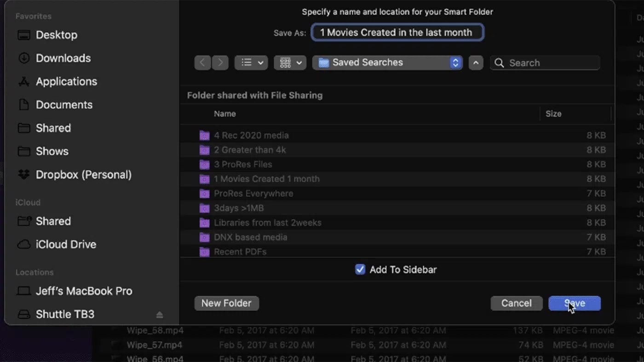Create a folder with New Folder button
The width and height of the screenshot is (644, 362).
[226, 303]
